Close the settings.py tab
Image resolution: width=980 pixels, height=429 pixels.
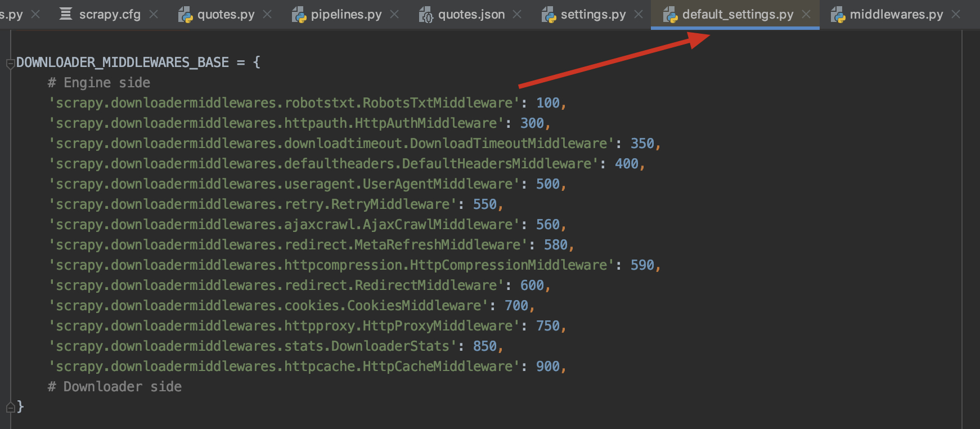[639, 14]
